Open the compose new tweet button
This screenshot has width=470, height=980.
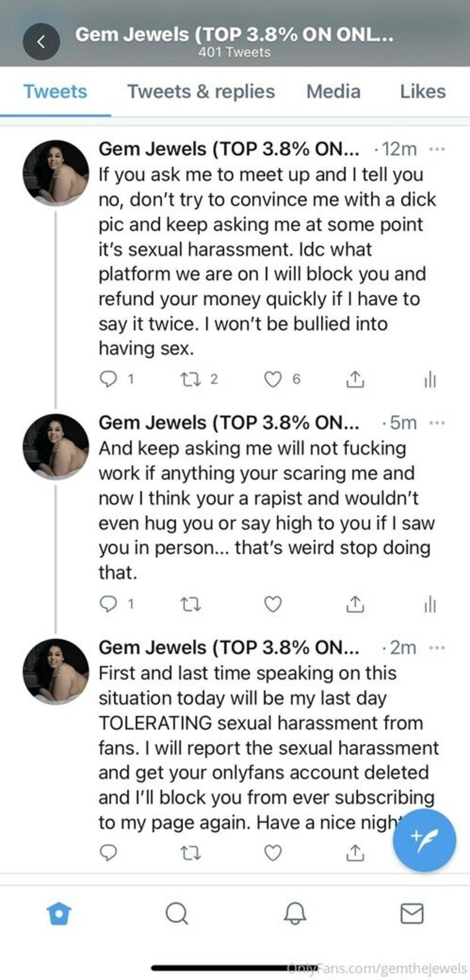[x=424, y=839]
